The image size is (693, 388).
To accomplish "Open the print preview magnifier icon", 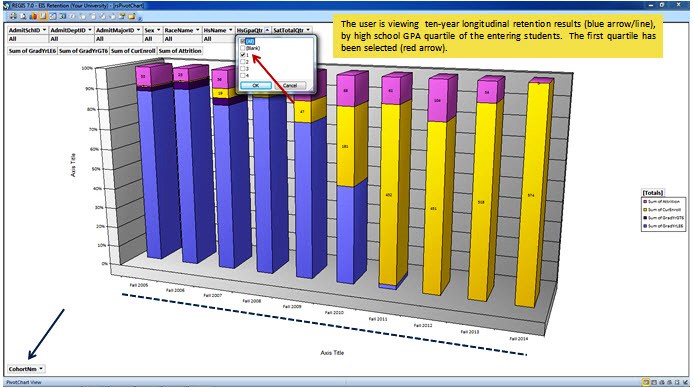I will tap(23, 16).
